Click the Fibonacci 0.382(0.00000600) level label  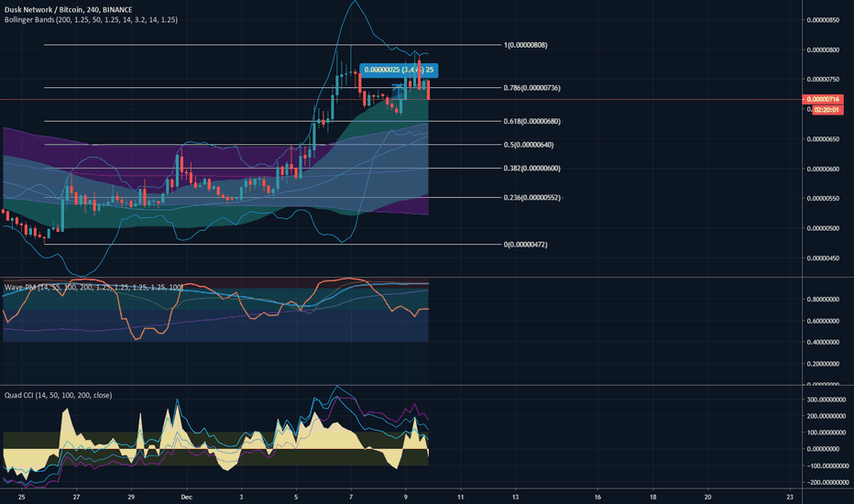pyautogui.click(x=531, y=169)
